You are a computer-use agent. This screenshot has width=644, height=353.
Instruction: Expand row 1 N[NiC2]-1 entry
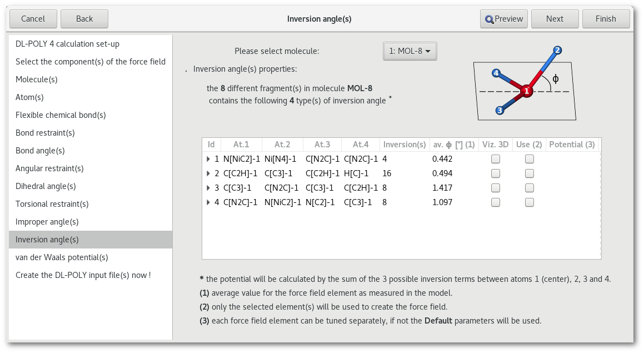[208, 159]
